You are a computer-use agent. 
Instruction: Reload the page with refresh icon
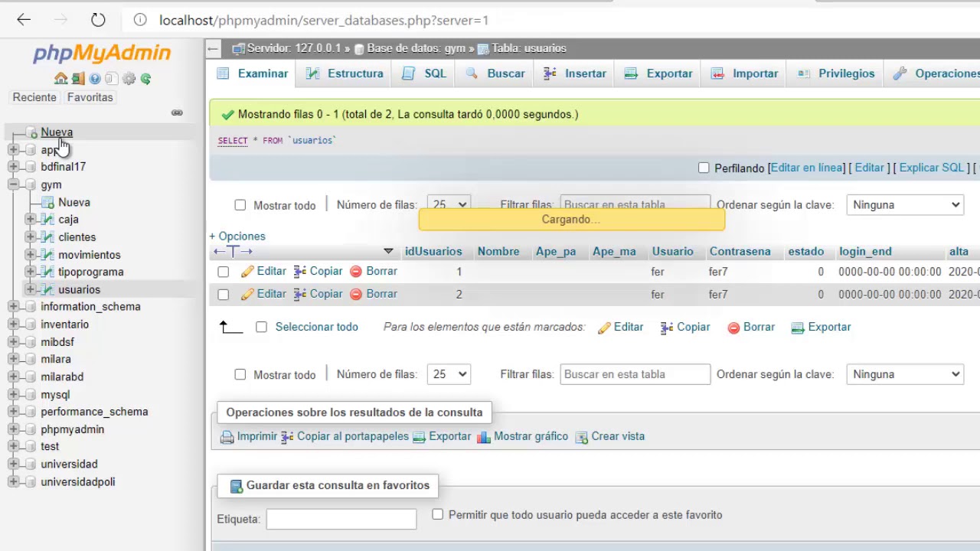point(97,20)
